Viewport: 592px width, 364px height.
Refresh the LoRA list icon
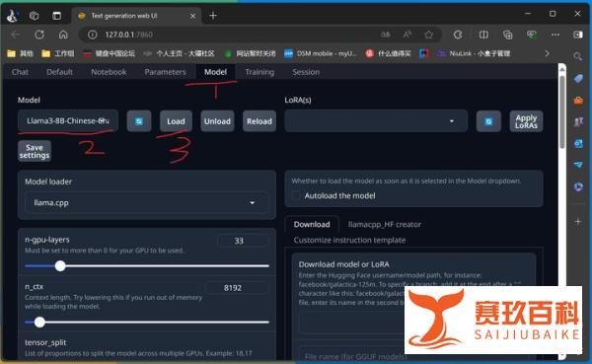pyautogui.click(x=488, y=121)
